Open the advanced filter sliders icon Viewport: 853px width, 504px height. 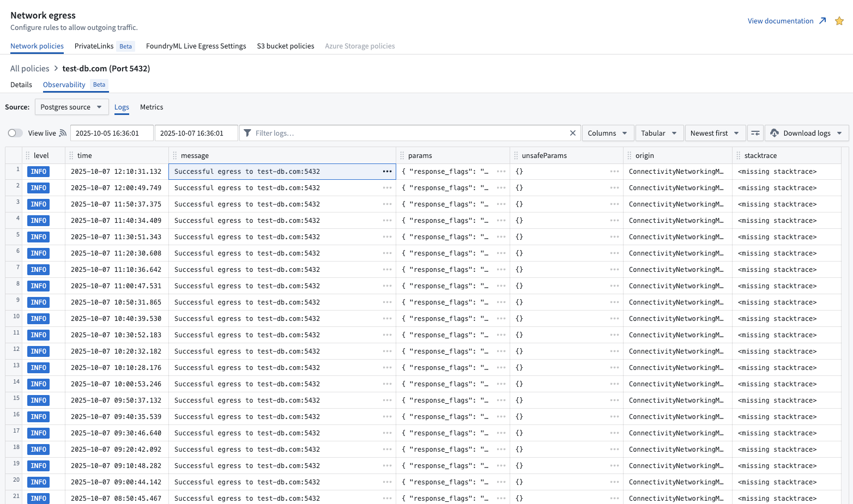coord(755,132)
